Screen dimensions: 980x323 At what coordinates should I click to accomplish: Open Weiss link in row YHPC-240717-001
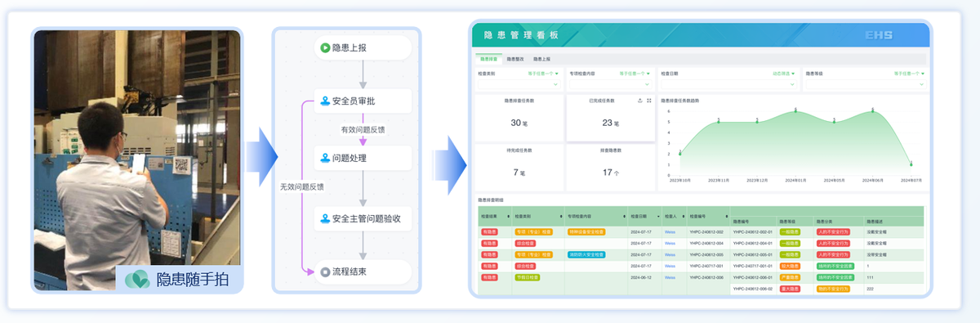point(670,266)
